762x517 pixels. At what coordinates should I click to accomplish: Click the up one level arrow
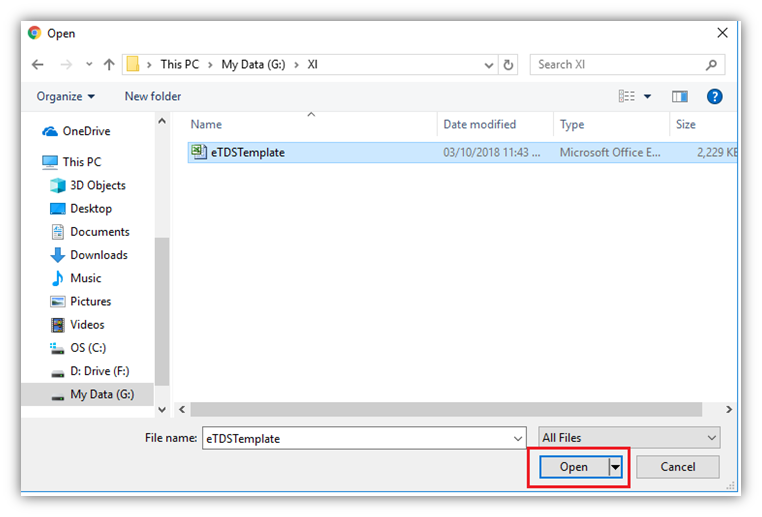[x=106, y=65]
